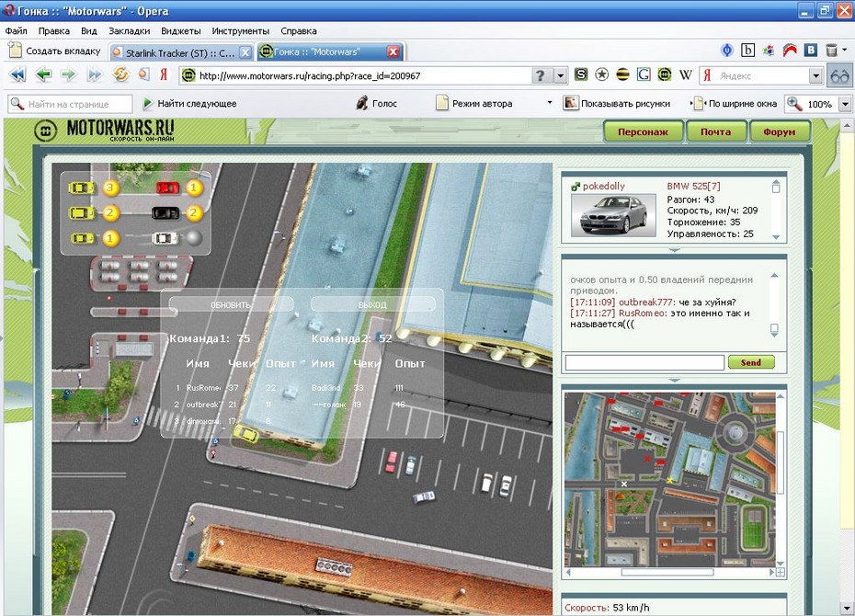The width and height of the screenshot is (855, 616).
Task: Send the chat message with Send
Action: pos(751,362)
